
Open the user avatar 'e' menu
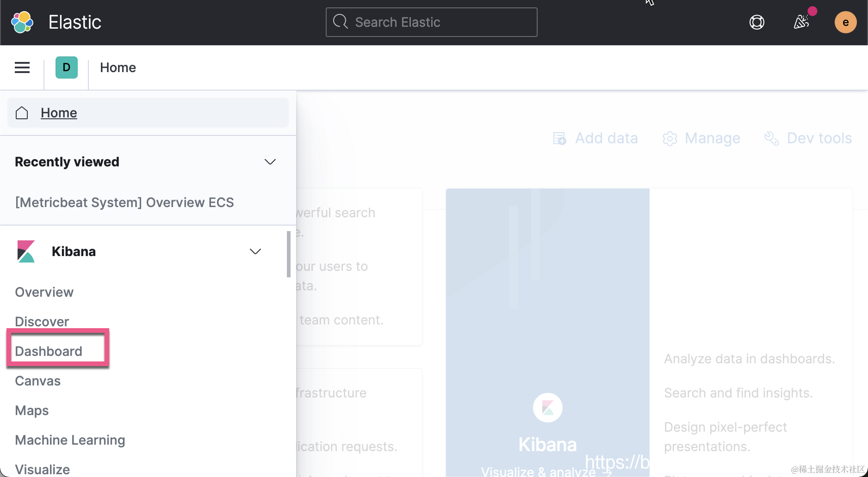click(x=845, y=22)
